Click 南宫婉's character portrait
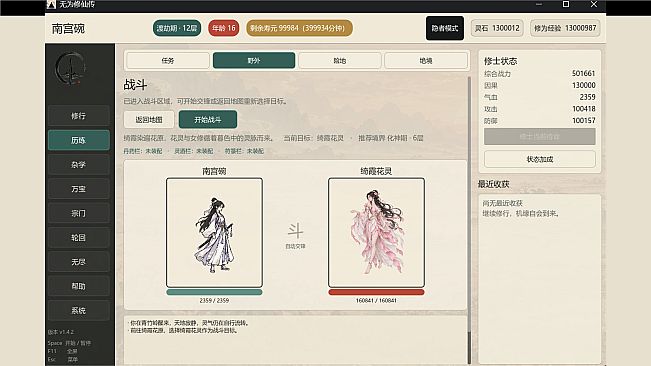 point(214,232)
